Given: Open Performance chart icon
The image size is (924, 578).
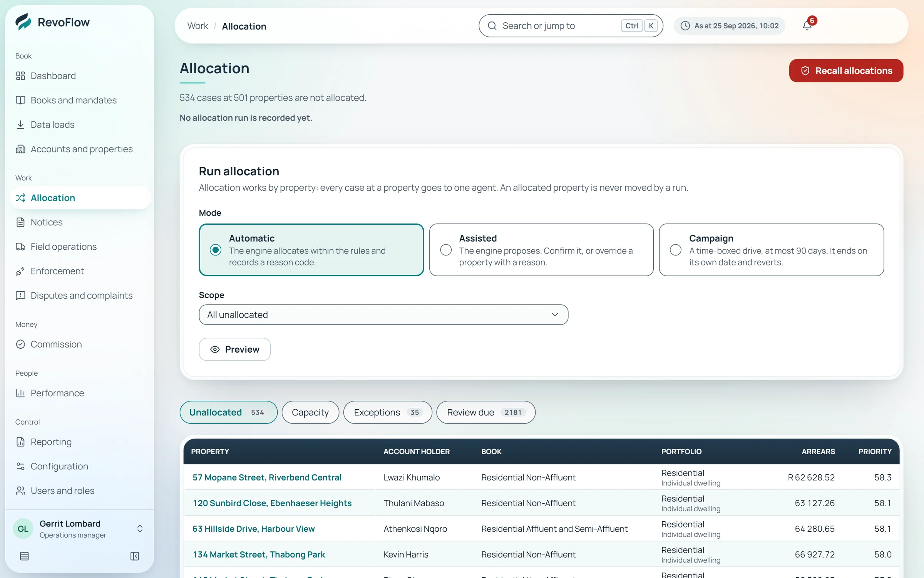Looking at the screenshot, I should [x=20, y=393].
